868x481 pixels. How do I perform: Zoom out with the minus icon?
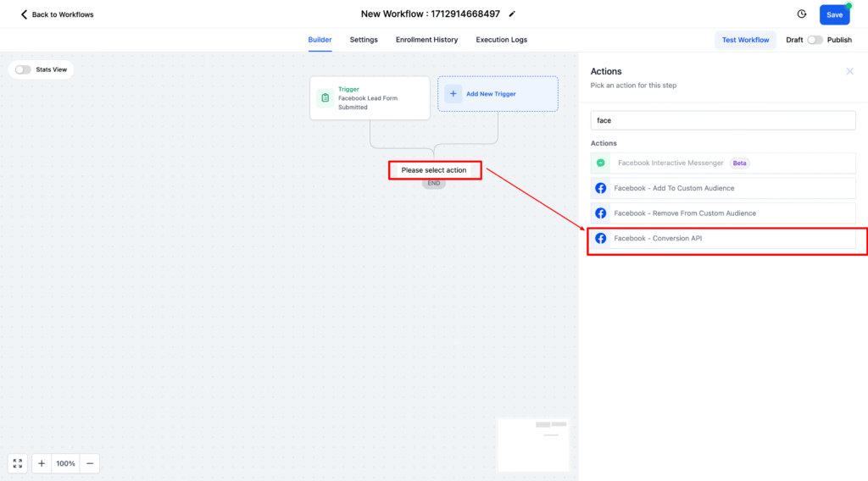coord(90,463)
